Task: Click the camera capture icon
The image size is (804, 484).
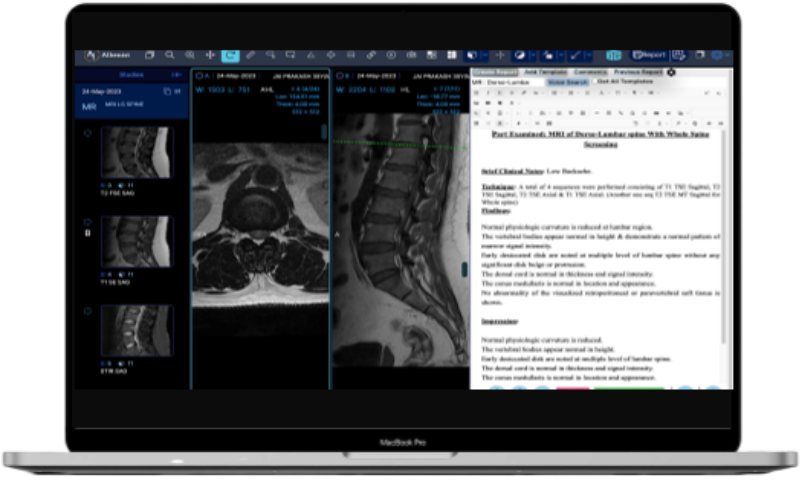Action: click(411, 55)
